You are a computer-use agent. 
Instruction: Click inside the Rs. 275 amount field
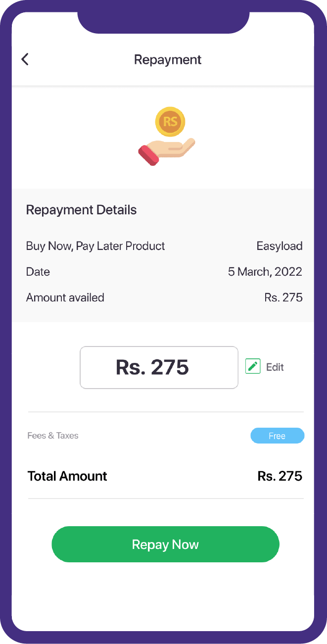(159, 367)
